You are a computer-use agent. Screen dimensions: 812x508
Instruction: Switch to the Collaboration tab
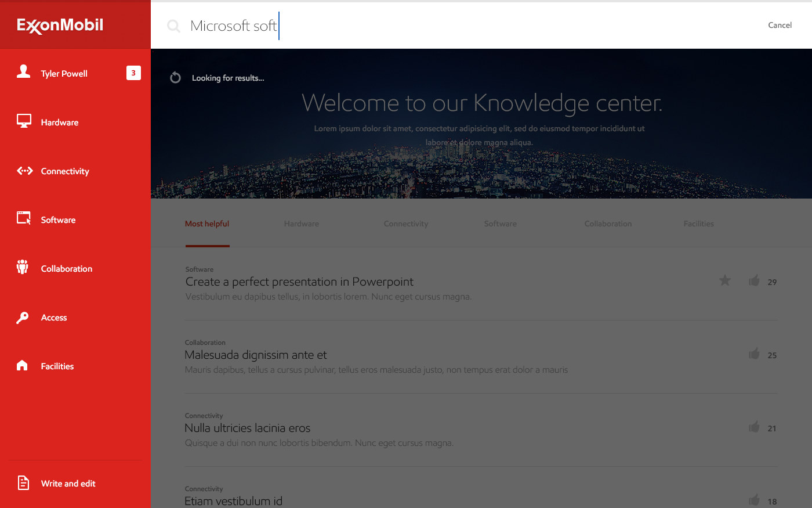pyautogui.click(x=608, y=224)
